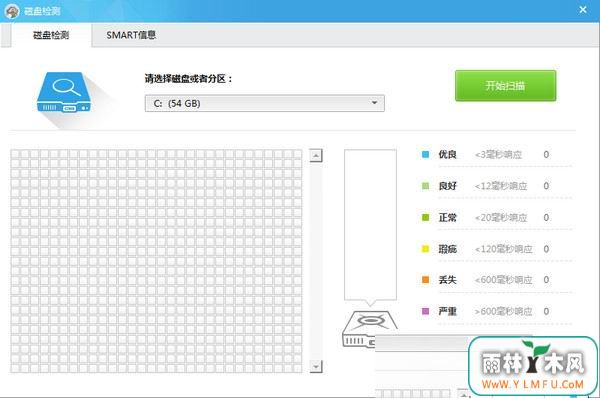This screenshot has height=398, width=600.
Task: Click the sector grid scroll down arrow
Action: pos(316,367)
